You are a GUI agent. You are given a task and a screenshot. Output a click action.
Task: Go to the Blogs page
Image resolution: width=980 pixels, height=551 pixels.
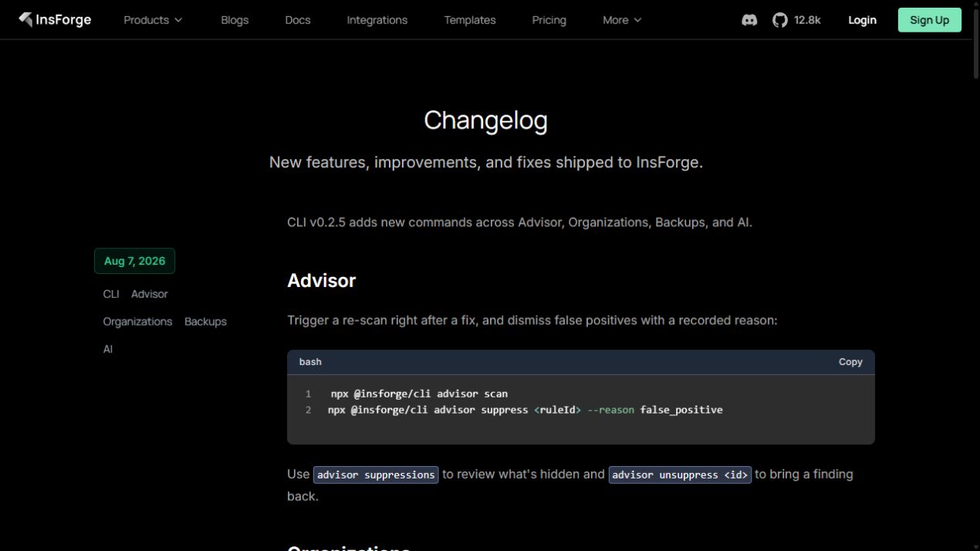[235, 20]
